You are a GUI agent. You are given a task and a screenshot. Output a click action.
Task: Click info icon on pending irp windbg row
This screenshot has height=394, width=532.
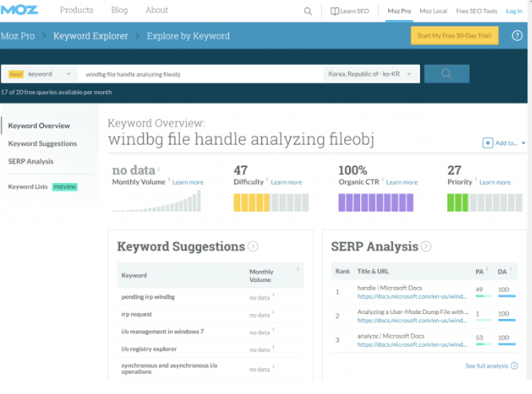(x=273, y=295)
